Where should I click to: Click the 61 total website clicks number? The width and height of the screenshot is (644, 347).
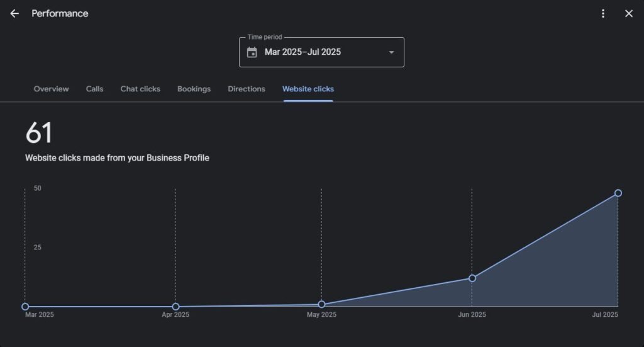tap(39, 134)
